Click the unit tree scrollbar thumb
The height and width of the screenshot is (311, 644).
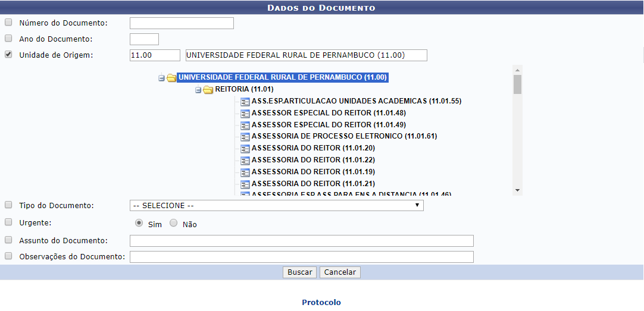[x=517, y=84]
